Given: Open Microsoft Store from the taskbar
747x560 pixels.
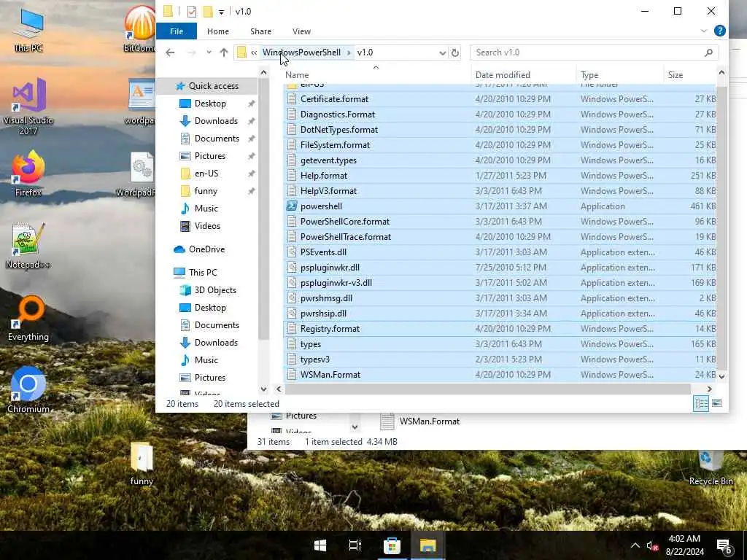Looking at the screenshot, I should tap(392, 545).
